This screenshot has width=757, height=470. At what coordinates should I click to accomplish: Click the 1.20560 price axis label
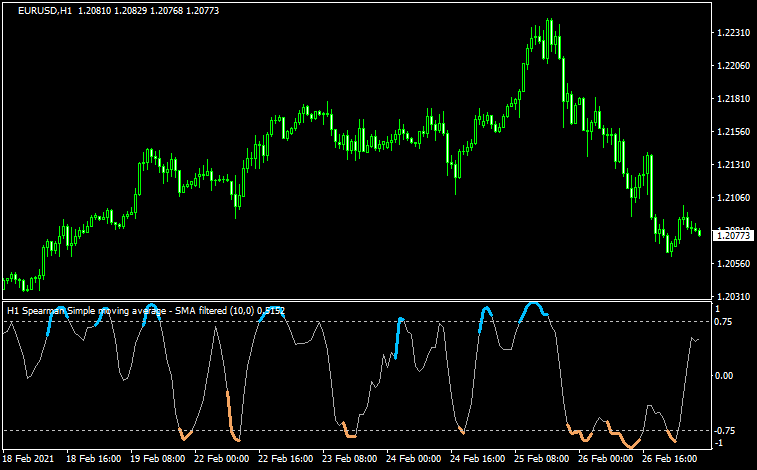click(733, 264)
